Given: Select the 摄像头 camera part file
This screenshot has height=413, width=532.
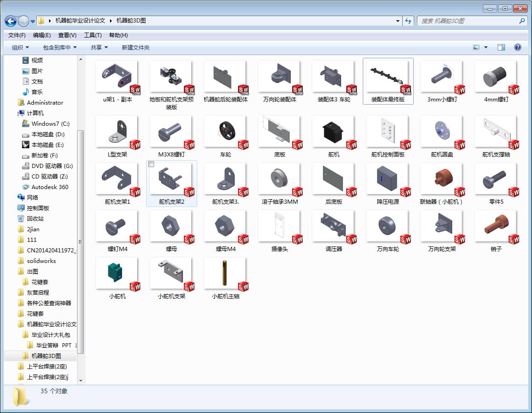Looking at the screenshot, I should click(280, 231).
